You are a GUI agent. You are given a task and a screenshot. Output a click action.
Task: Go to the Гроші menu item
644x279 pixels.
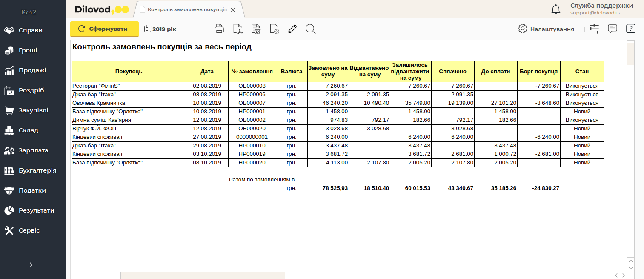tap(28, 50)
